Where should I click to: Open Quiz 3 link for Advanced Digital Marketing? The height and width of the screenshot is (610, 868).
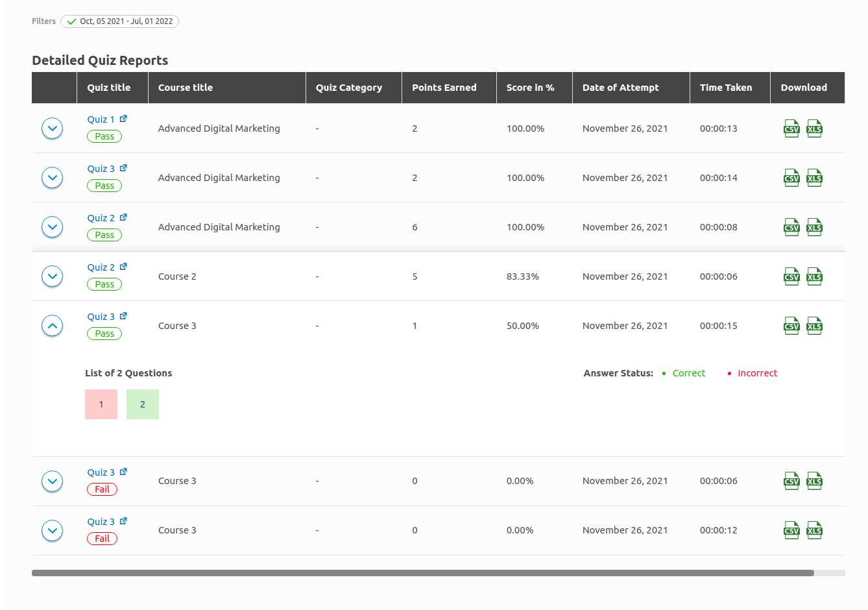[x=101, y=169]
